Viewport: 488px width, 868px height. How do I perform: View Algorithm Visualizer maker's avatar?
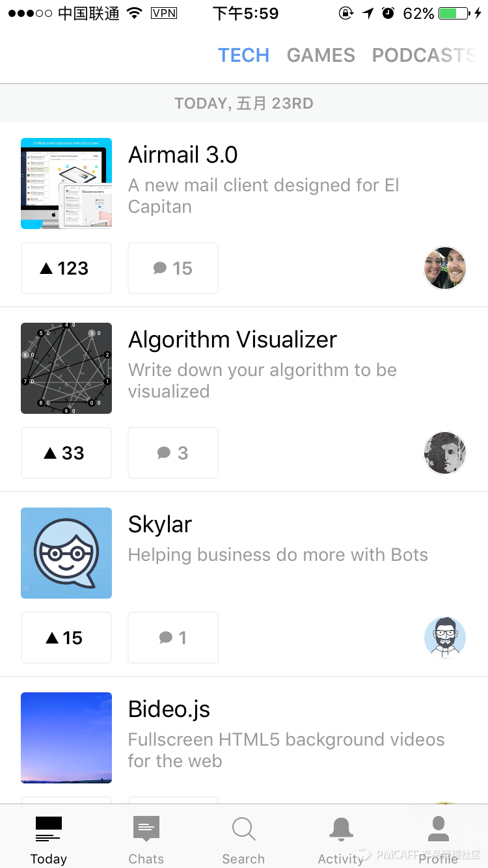(x=445, y=453)
